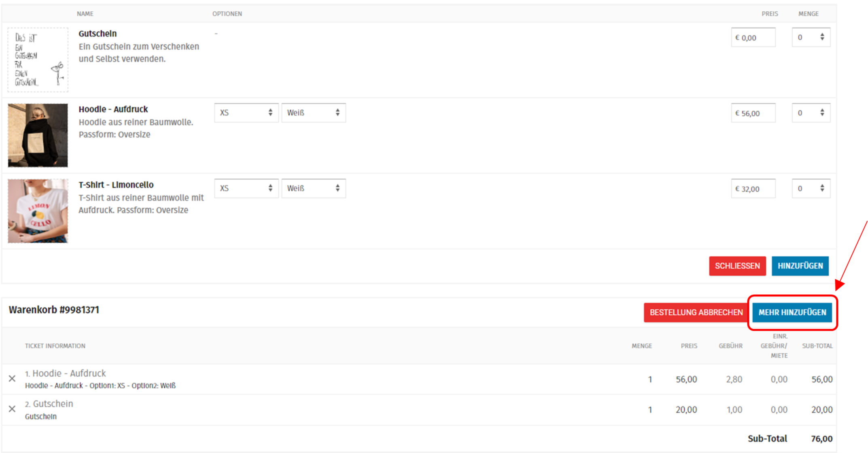The height and width of the screenshot is (453, 868).
Task: Open the T-Shirt Limoncello product image
Action: click(x=38, y=211)
